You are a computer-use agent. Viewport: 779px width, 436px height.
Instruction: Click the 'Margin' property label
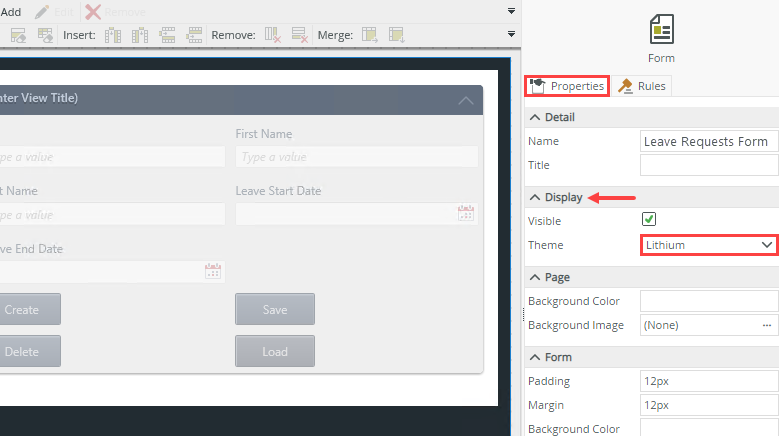[x=546, y=405]
